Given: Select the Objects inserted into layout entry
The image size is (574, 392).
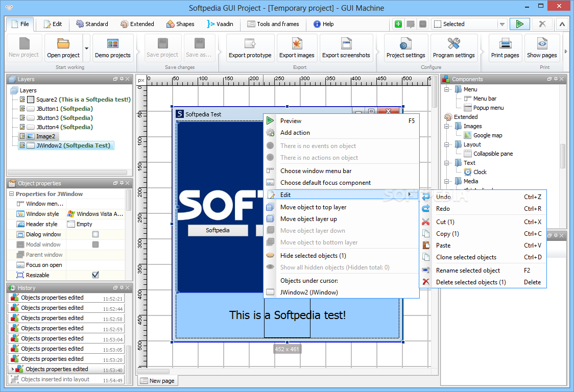Looking at the screenshot, I should click(x=66, y=379).
